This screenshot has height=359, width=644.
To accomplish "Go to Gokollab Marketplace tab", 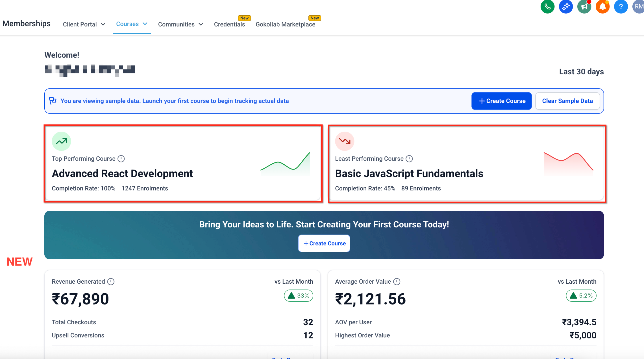I will pyautogui.click(x=285, y=24).
